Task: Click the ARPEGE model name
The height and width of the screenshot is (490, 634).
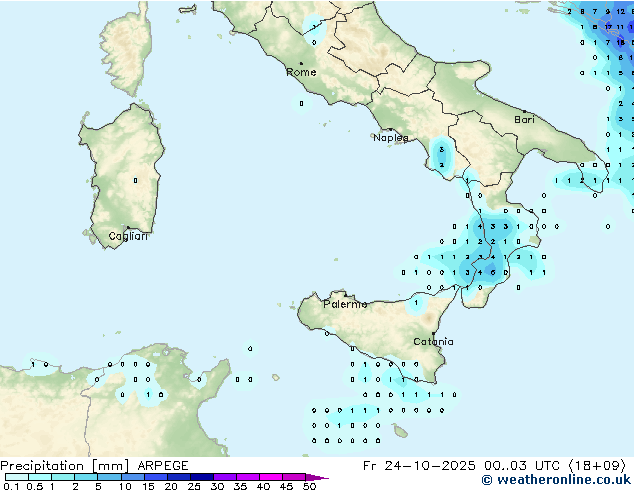Action: [x=163, y=466]
